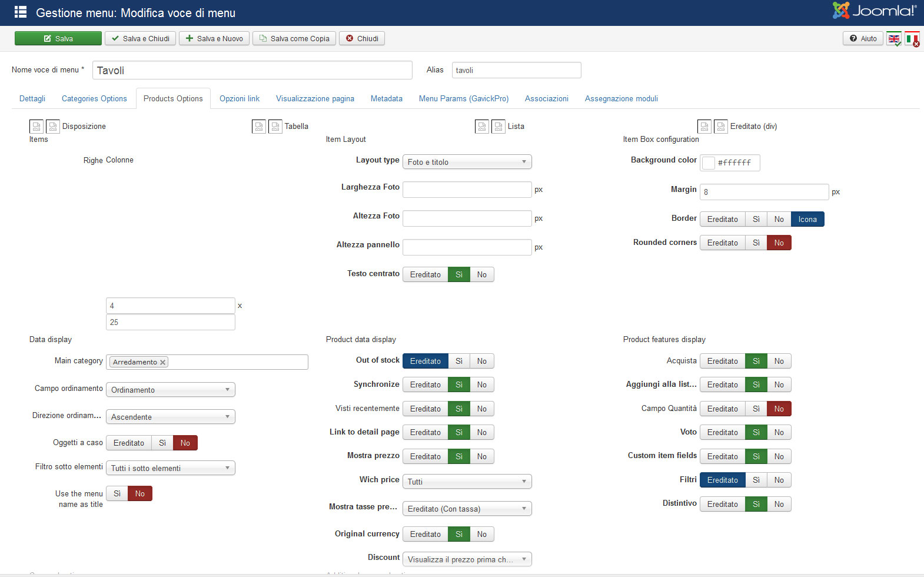The image size is (924, 577).
Task: Select Icona for the Border option
Action: point(807,219)
